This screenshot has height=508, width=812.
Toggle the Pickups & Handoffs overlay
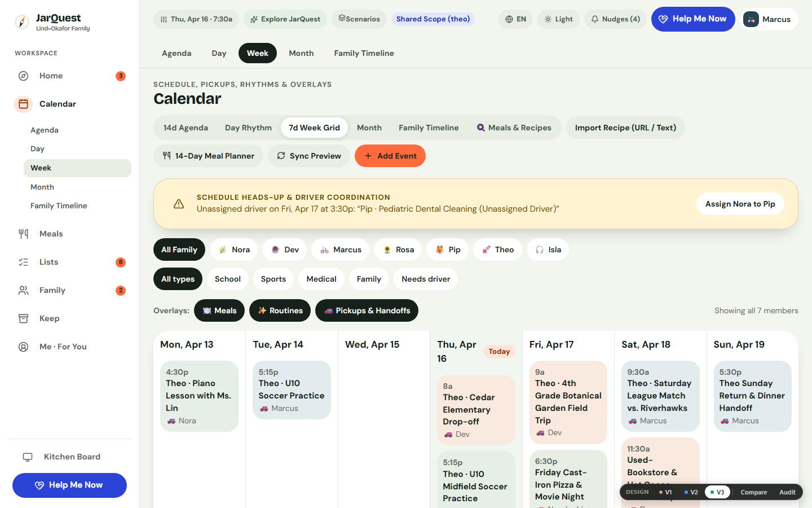[367, 310]
